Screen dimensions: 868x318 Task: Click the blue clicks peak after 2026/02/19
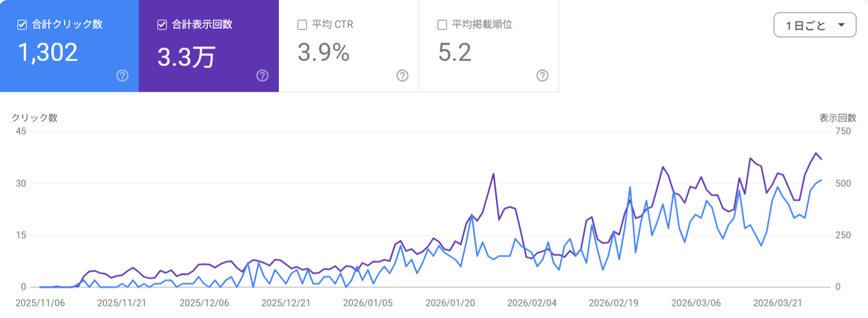[x=630, y=186]
